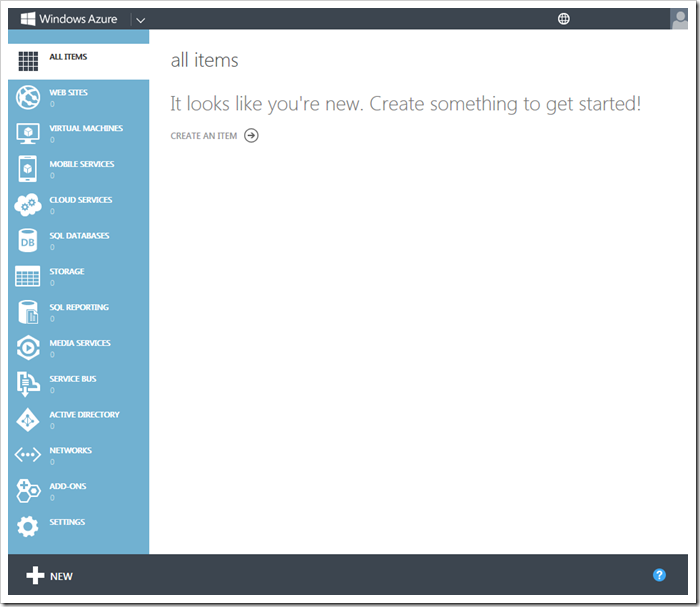The image size is (700, 607).
Task: Click the Networks count 0
Action: [52, 462]
